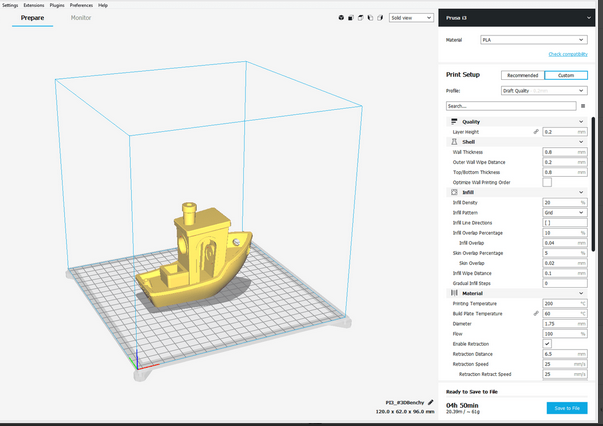Select the Prepare tab

point(32,18)
